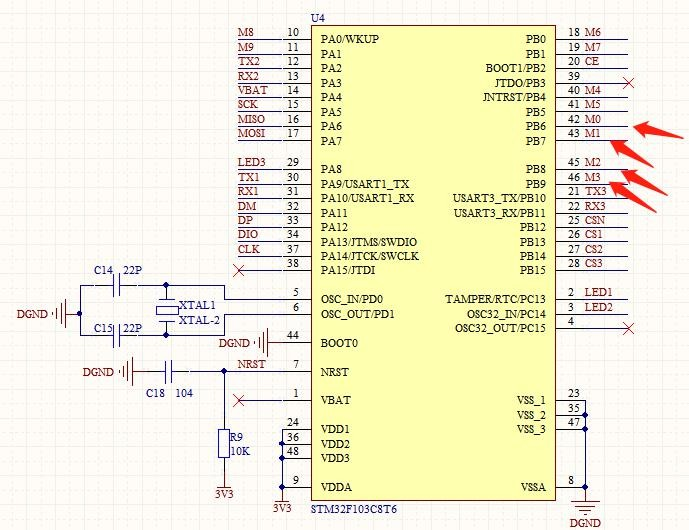Image resolution: width=689 pixels, height=530 pixels.
Task: Click the CE net label
Action: point(592,61)
